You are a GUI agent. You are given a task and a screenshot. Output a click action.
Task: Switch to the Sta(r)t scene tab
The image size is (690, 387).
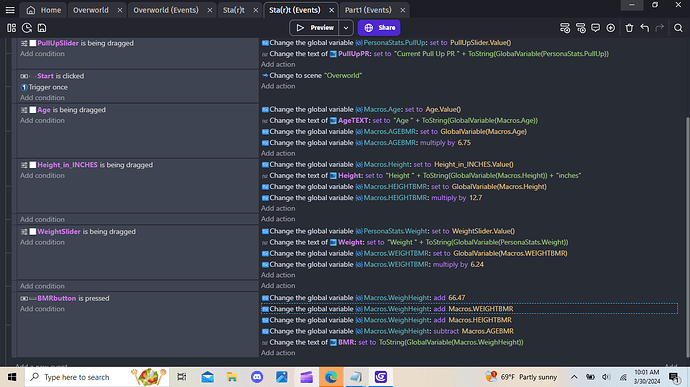pyautogui.click(x=234, y=10)
